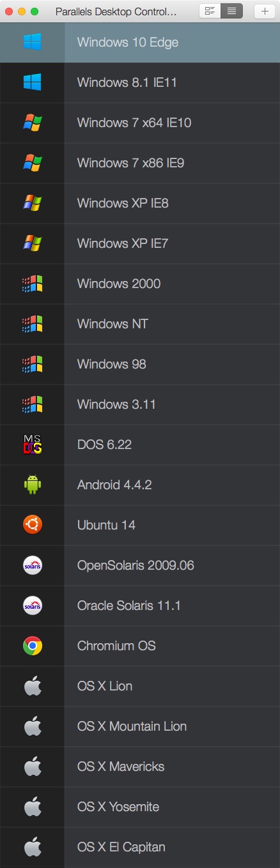
Task: Click the Windows NT logo icon
Action: pyautogui.click(x=32, y=324)
